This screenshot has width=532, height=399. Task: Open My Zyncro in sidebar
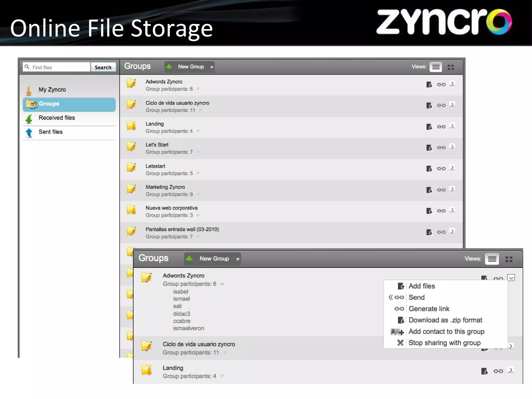(x=69, y=90)
